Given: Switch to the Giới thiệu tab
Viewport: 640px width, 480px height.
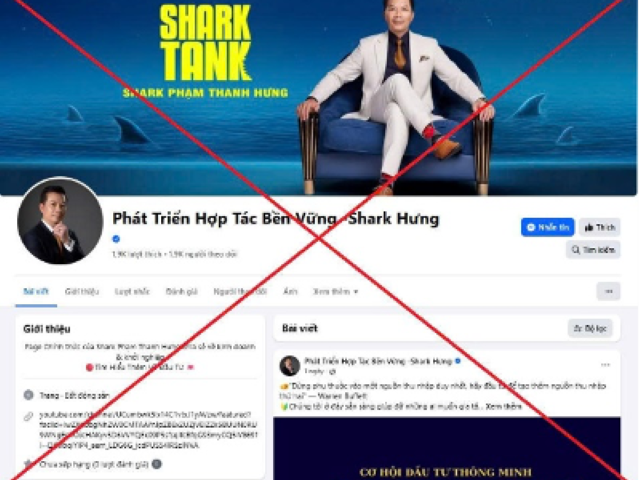Looking at the screenshot, I should click(82, 291).
